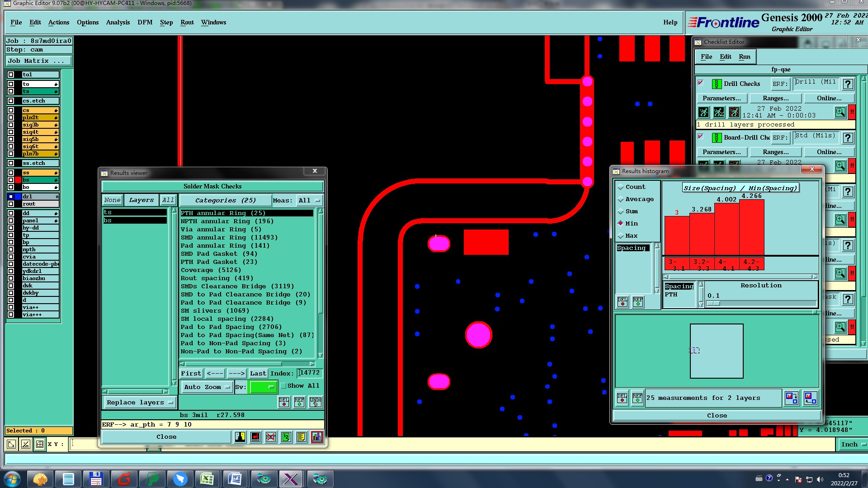This screenshot has height=488, width=868.
Task: Toggle visibility box of layer cs
Action: [x=11, y=110]
